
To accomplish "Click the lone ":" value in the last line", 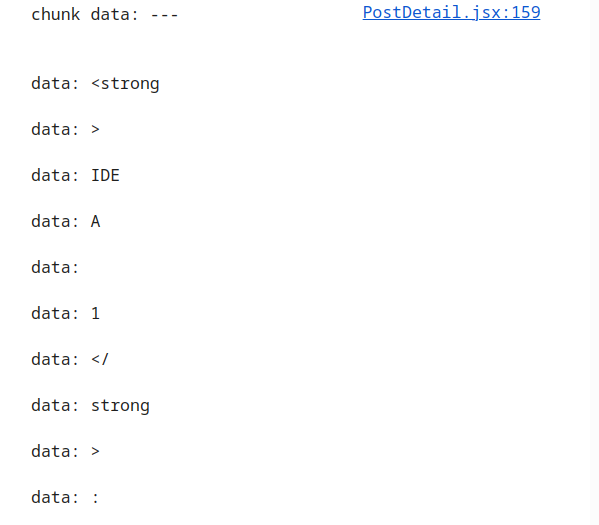I will coord(96,498).
